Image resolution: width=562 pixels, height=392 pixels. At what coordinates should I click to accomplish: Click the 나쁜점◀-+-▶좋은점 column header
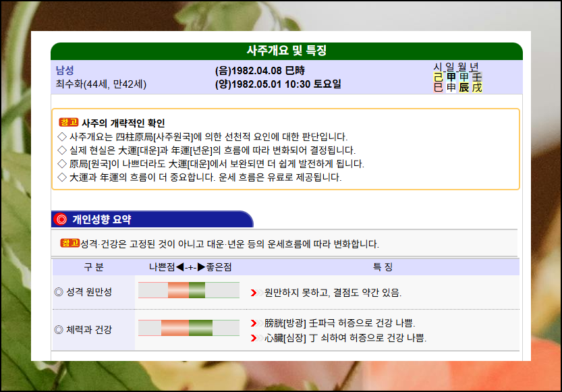pyautogui.click(x=190, y=267)
